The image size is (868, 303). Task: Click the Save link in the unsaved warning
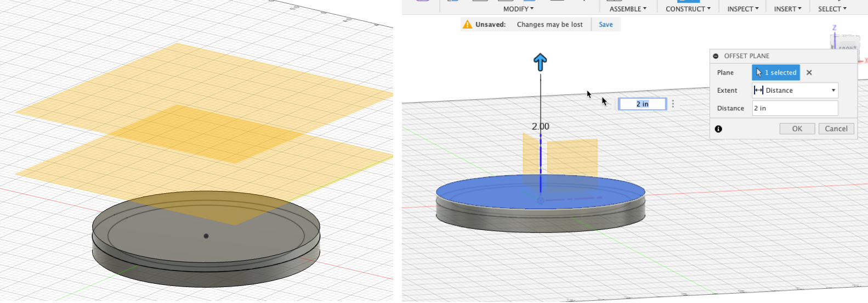pyautogui.click(x=605, y=25)
